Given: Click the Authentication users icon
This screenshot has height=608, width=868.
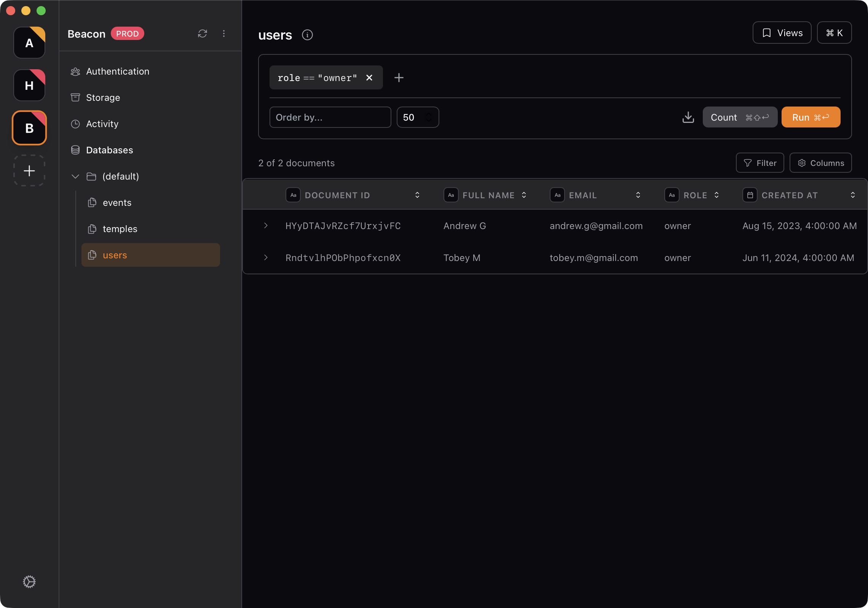Looking at the screenshot, I should 75,72.
